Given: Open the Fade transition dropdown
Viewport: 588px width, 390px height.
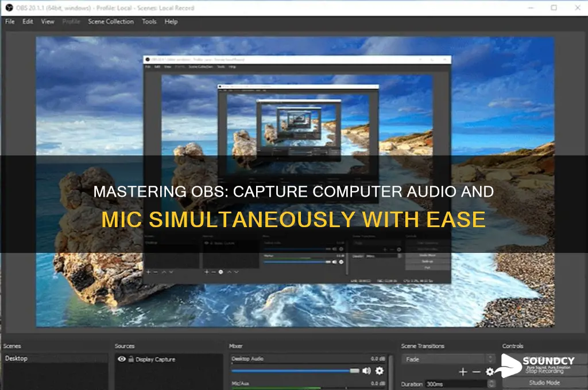Looking at the screenshot, I should coord(448,359).
